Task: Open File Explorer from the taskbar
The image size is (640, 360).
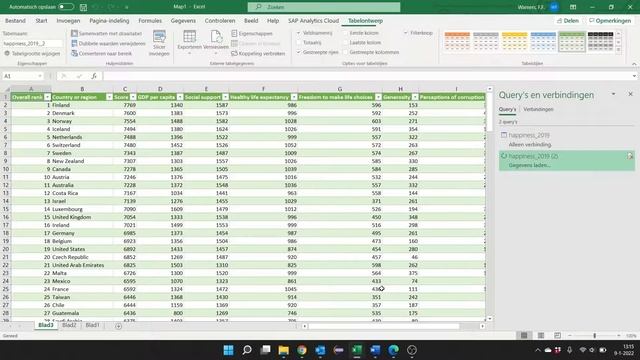Action: point(284,350)
